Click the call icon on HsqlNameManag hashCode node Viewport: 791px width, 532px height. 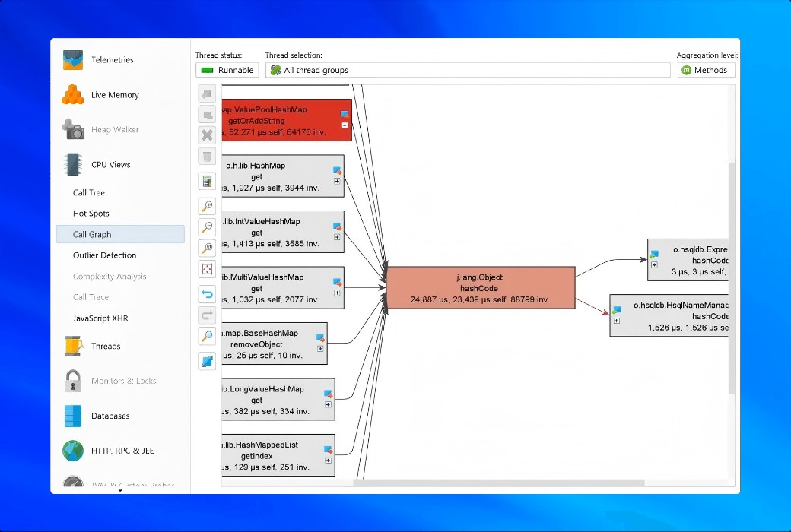617,311
